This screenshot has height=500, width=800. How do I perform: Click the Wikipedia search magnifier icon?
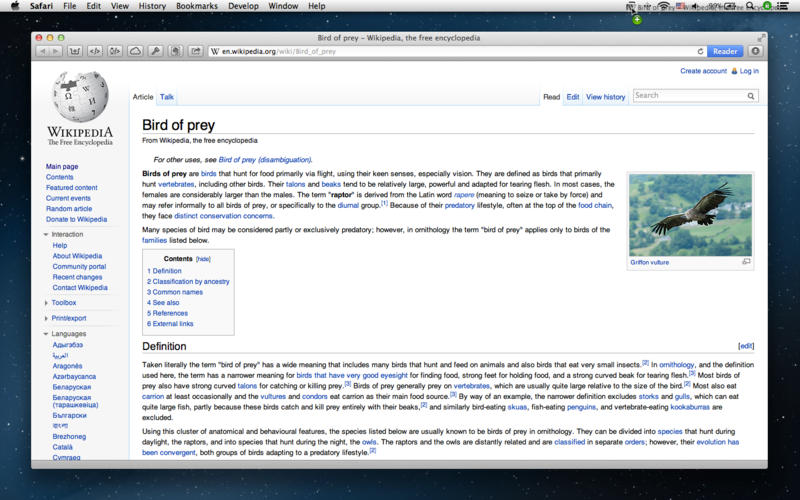point(751,96)
